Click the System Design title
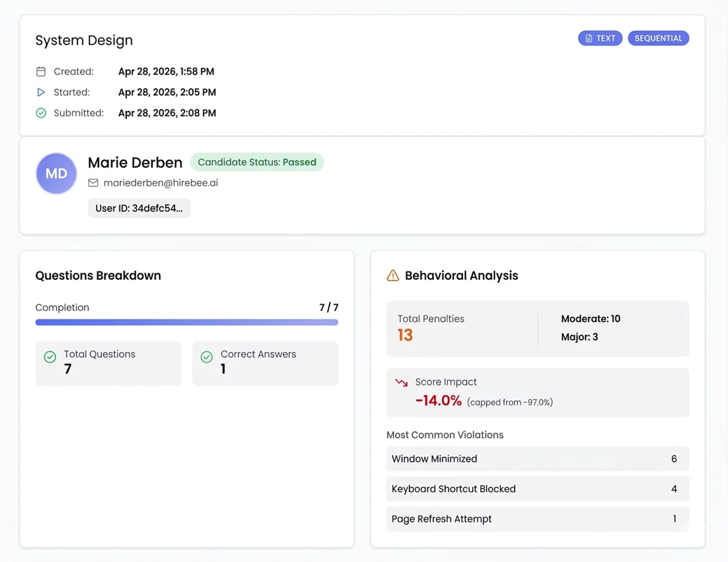 coord(84,41)
